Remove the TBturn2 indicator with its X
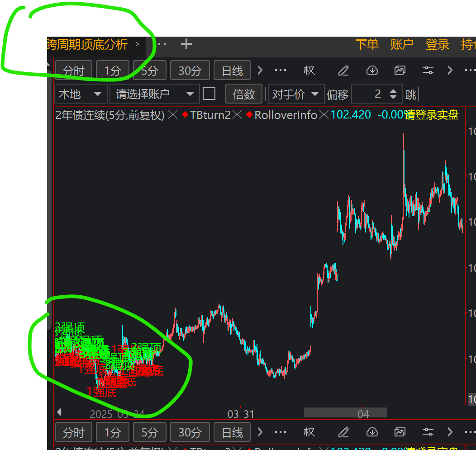The image size is (476, 450). (237, 115)
